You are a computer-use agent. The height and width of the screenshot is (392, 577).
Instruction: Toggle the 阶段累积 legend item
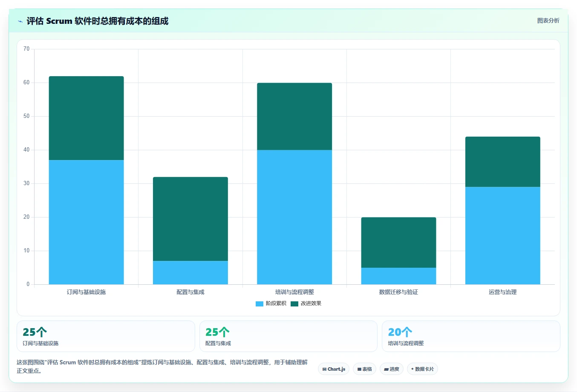point(271,303)
